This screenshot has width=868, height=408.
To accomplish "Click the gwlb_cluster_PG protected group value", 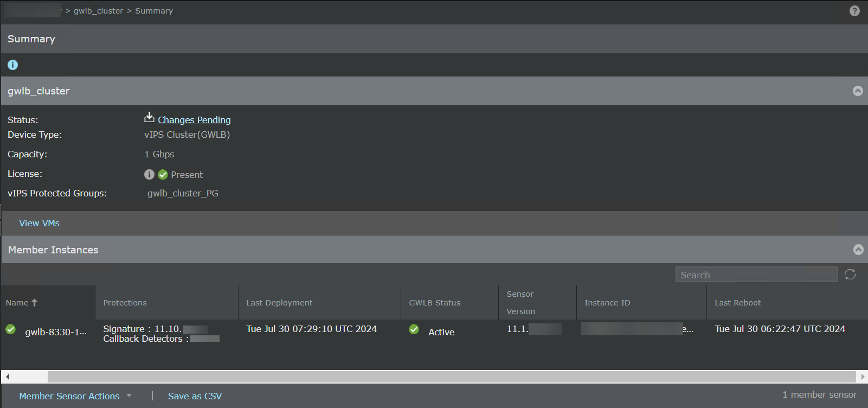I will (183, 193).
